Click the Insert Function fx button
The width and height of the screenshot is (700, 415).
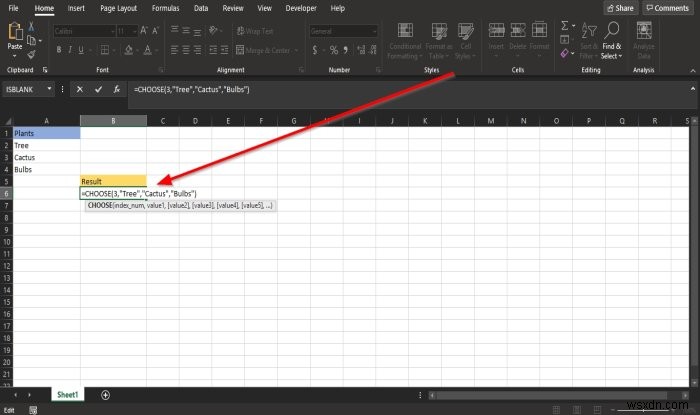pos(117,89)
